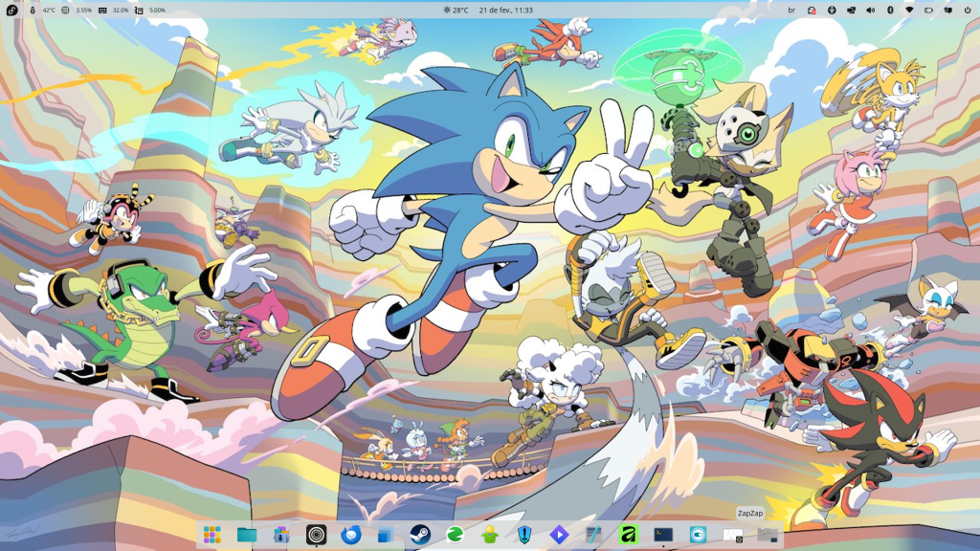This screenshot has width=980, height=551.
Task: Click the ZapZap window thumbnail in dock
Action: (x=732, y=535)
